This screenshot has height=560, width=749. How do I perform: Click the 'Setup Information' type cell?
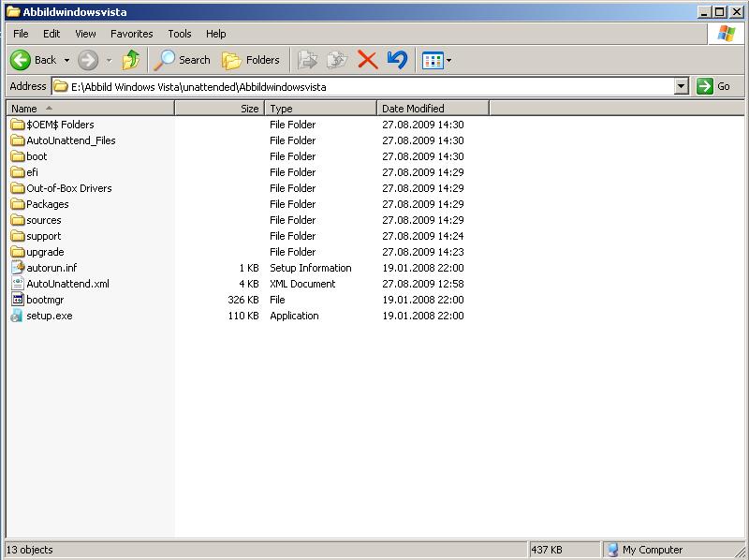(x=311, y=268)
